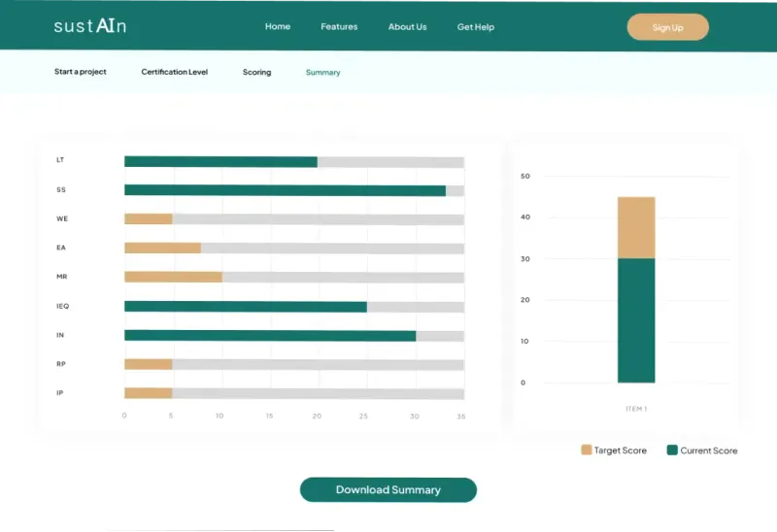Click the Download Summary button
Image resolution: width=777 pixels, height=532 pixels.
388,490
